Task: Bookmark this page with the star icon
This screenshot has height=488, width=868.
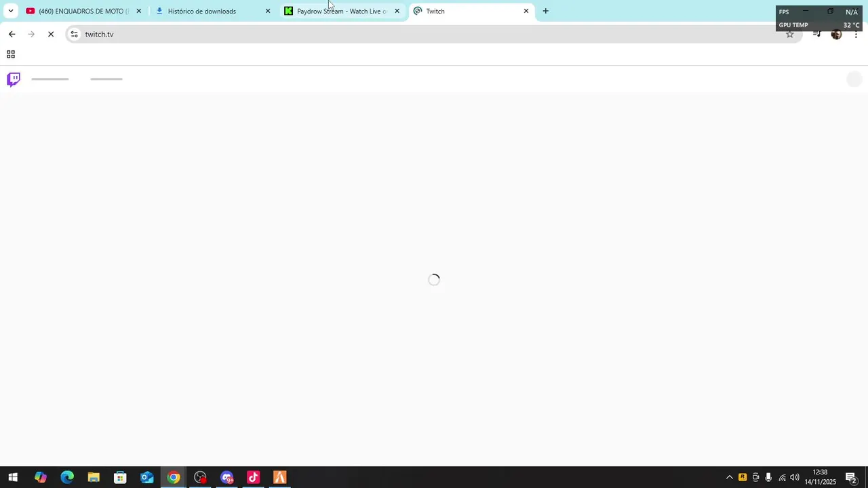Action: [789, 34]
